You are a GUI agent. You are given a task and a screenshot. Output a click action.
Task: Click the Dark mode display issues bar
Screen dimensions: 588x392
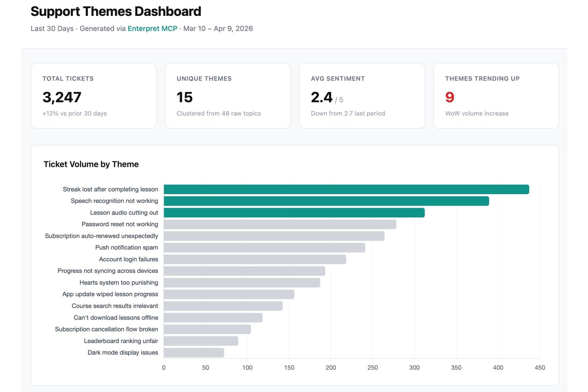(x=194, y=353)
